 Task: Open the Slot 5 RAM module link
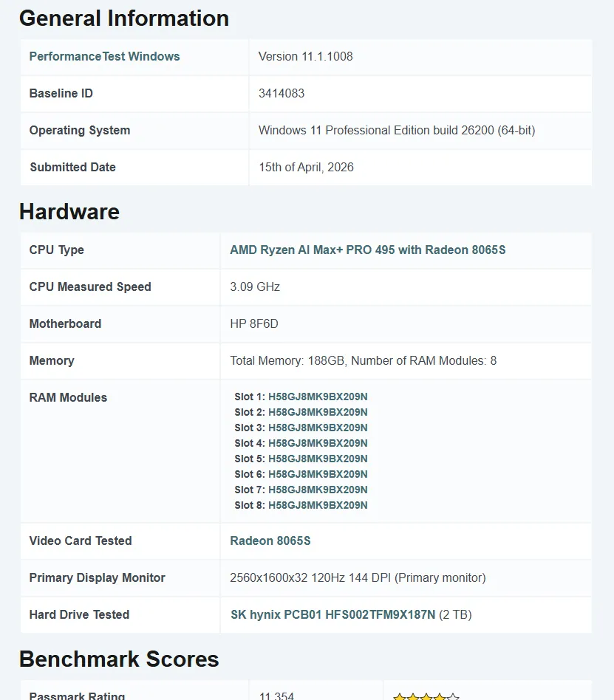click(x=318, y=459)
